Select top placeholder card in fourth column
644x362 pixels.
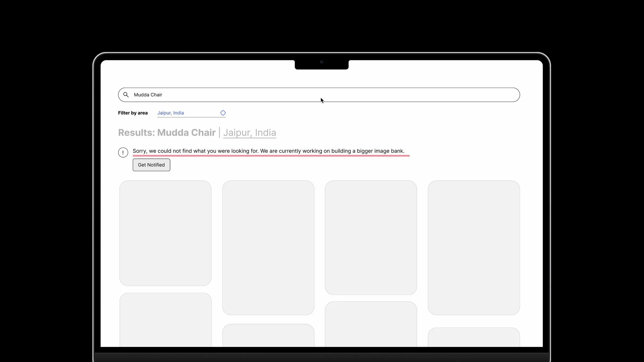coord(474,247)
